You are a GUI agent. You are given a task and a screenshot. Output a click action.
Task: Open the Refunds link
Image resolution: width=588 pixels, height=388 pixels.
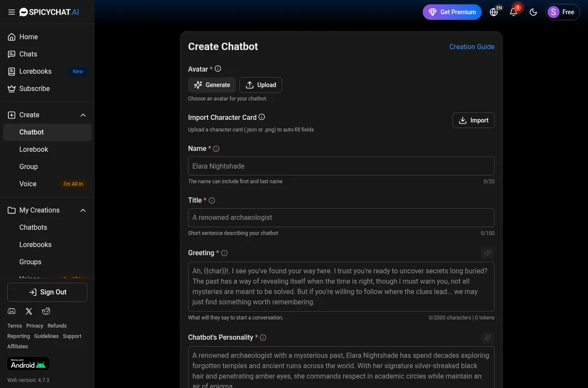[x=57, y=326]
